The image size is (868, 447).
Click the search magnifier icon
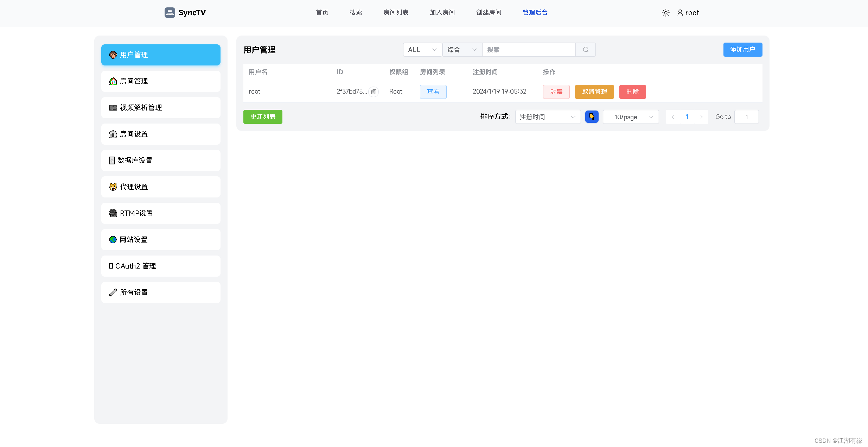click(x=585, y=50)
